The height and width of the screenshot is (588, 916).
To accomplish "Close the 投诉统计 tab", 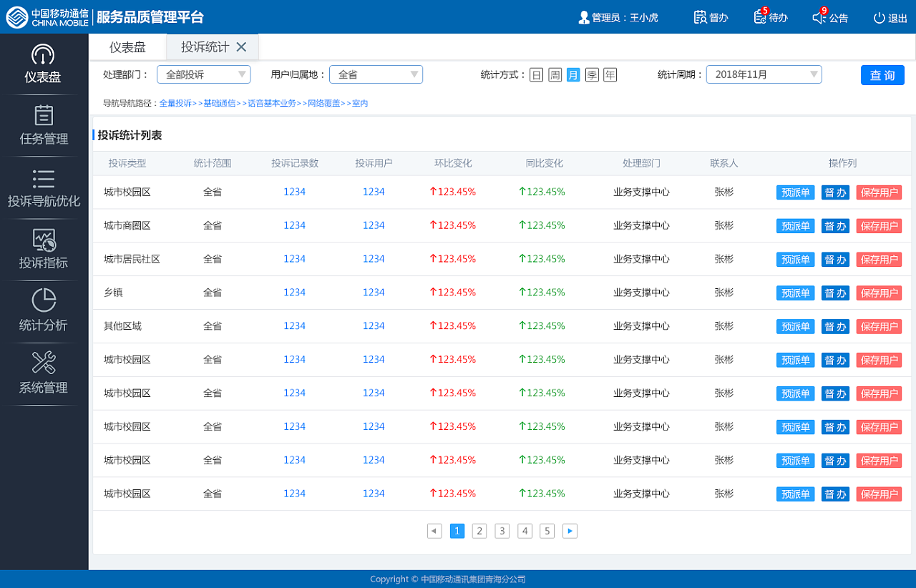I will coord(241,47).
